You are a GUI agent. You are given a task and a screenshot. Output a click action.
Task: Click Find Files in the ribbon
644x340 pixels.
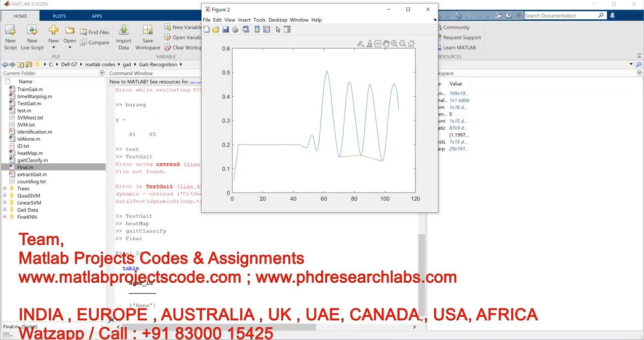coord(94,32)
